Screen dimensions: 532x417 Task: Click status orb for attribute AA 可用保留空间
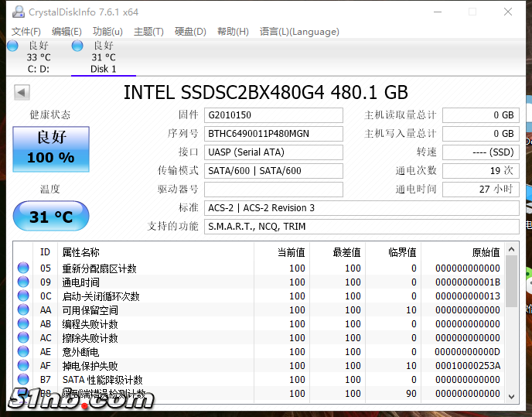(23, 310)
